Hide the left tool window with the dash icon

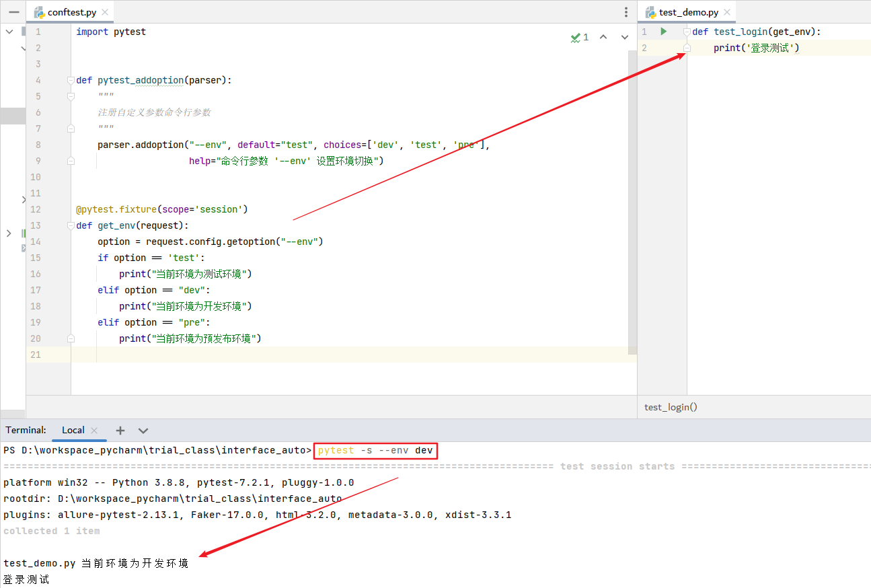tap(13, 12)
